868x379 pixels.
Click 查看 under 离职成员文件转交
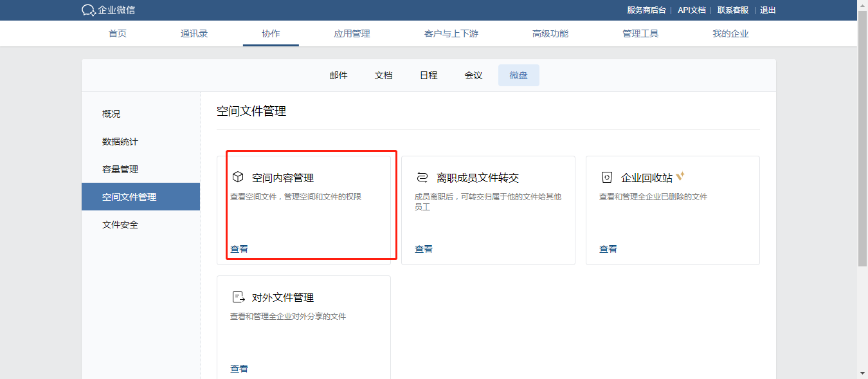click(x=424, y=249)
